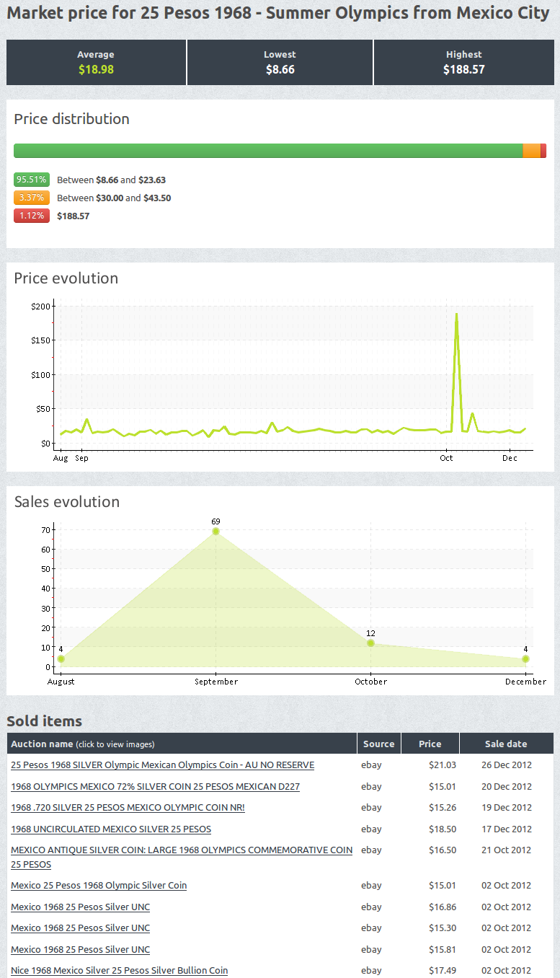Open the '1968 OLYMPICS MEXICO 72% SILVER COIN' listing

point(155,786)
